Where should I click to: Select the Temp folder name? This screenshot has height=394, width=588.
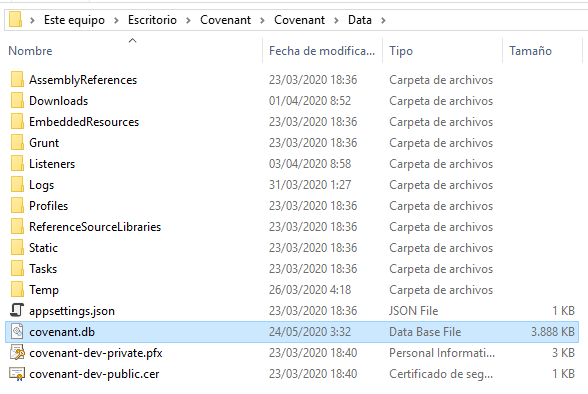click(44, 290)
